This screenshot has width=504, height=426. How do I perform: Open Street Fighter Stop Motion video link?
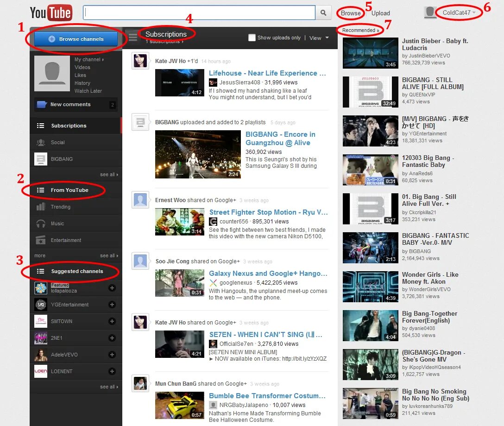pos(268,212)
